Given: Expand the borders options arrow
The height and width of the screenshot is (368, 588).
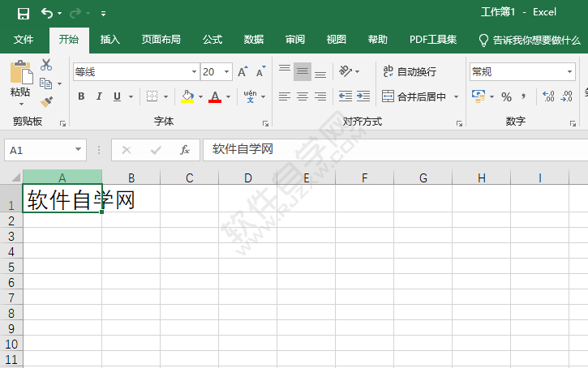Looking at the screenshot, I should point(165,96).
